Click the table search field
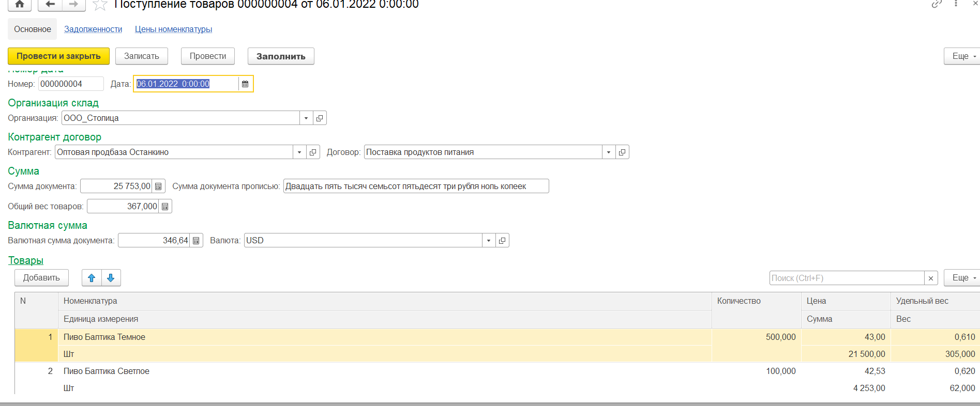 pyautogui.click(x=846, y=278)
